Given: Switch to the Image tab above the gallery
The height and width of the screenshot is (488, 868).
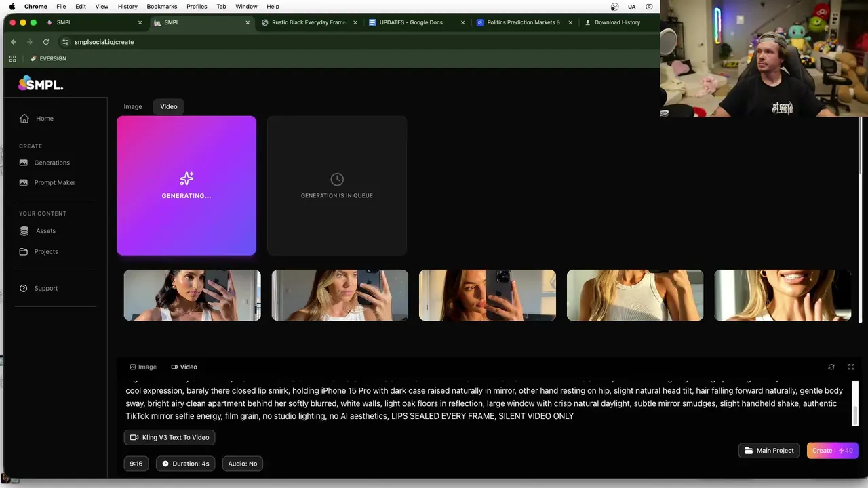Looking at the screenshot, I should pyautogui.click(x=133, y=106).
